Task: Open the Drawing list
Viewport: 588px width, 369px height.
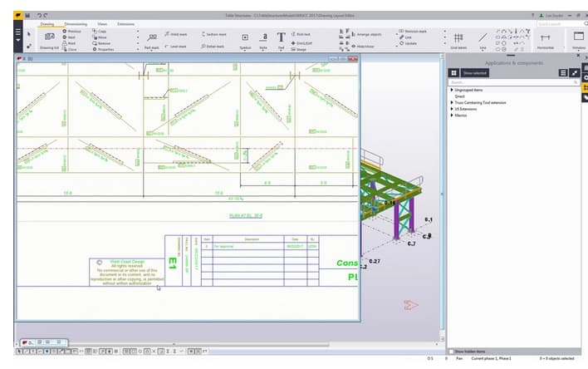Action: point(48,40)
